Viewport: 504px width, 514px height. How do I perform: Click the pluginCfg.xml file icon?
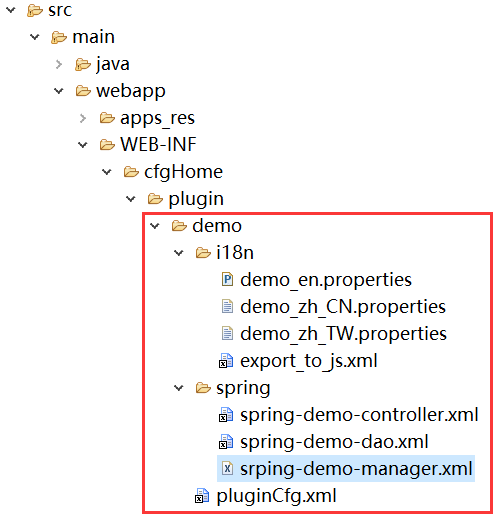click(x=202, y=496)
